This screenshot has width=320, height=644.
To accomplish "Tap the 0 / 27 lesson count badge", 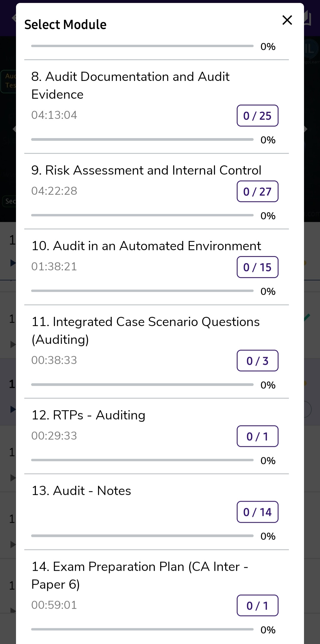I will (x=257, y=191).
